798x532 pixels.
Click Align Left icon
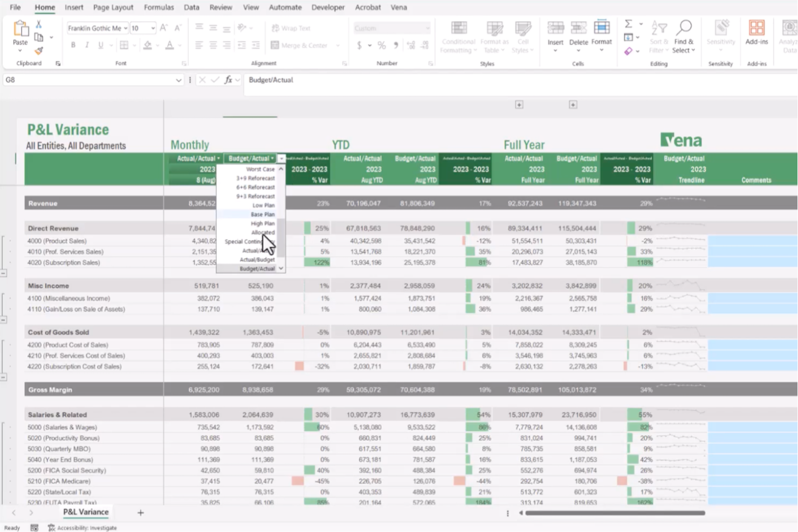[199, 45]
